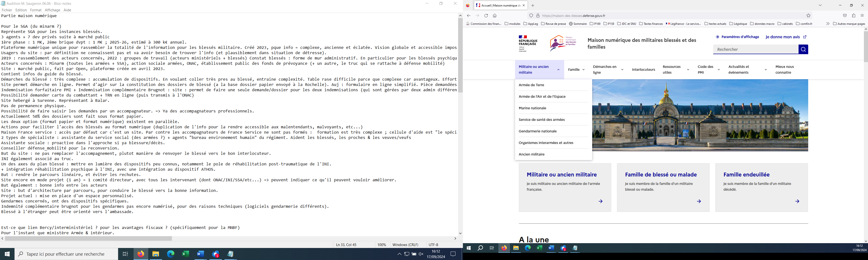Viewport: 868px width, 260px height.
Task: Show more bookmarks via the double chevron
Action: 827,24
